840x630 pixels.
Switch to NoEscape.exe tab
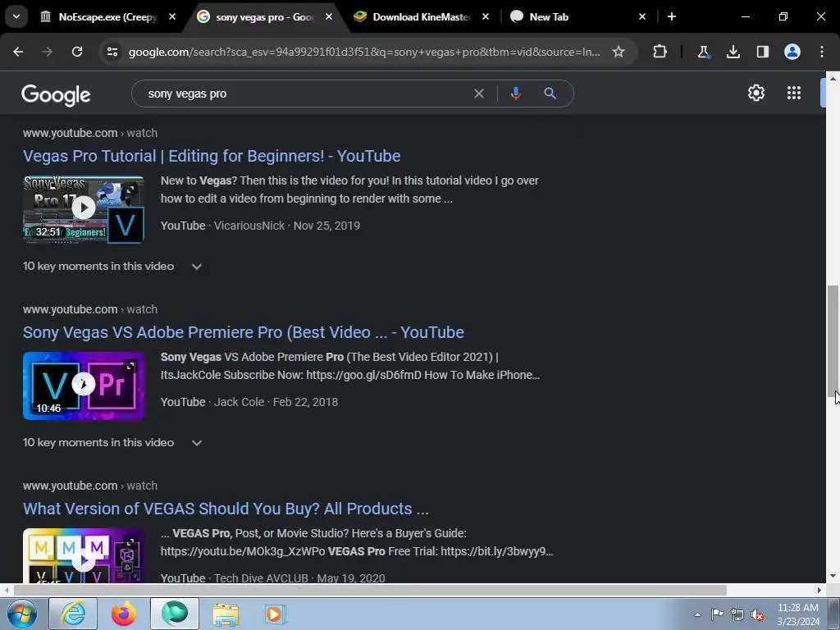tap(107, 16)
